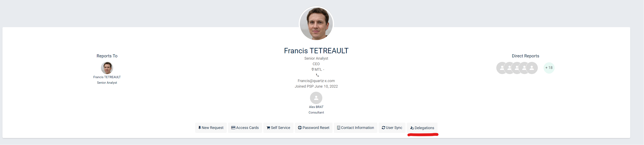Click the pin icon on New Request

pos(199,128)
